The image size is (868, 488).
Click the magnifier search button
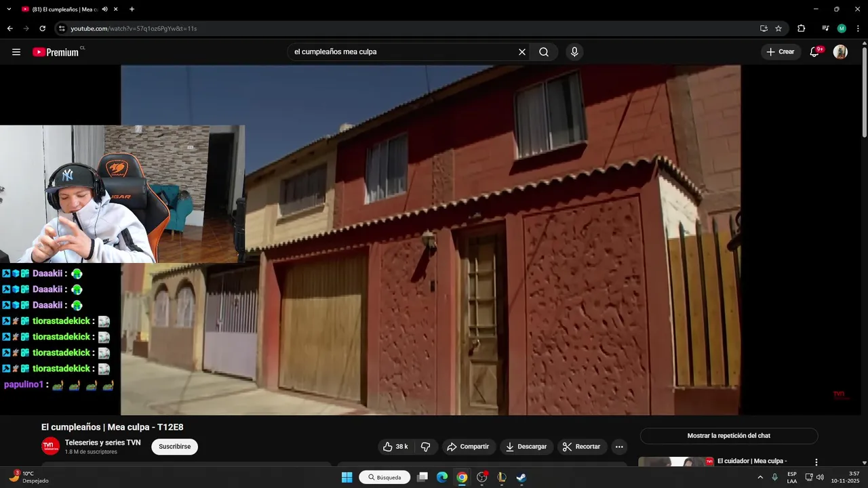544,52
